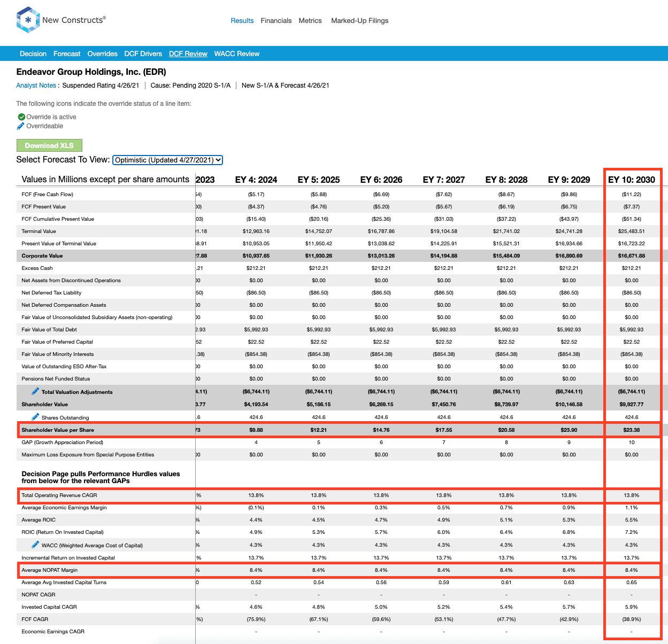
Task: Click the $25,483.51 Terminal Value cell
Action: click(x=632, y=231)
